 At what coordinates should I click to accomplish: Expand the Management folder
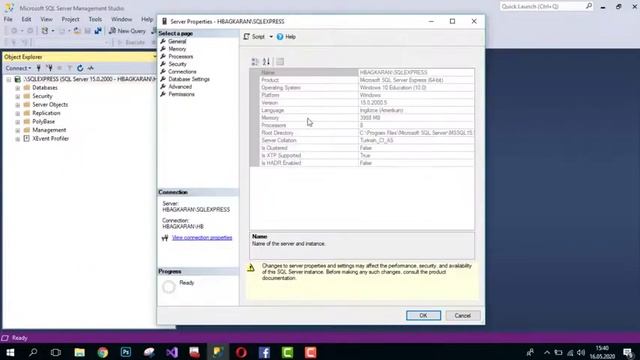coord(18,130)
